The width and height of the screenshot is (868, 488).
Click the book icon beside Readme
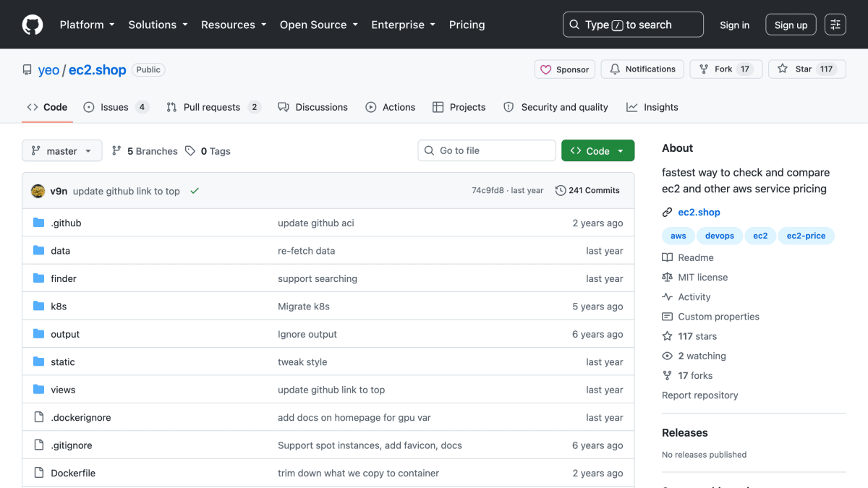point(667,257)
